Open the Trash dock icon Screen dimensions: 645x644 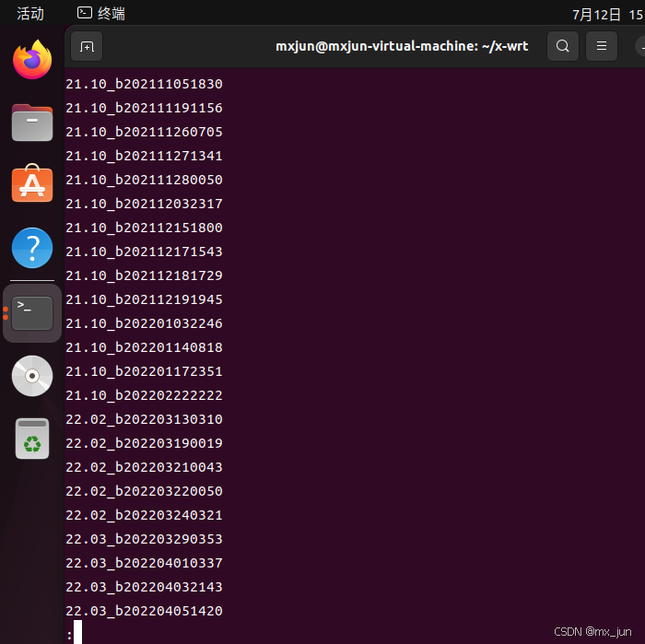click(x=32, y=439)
